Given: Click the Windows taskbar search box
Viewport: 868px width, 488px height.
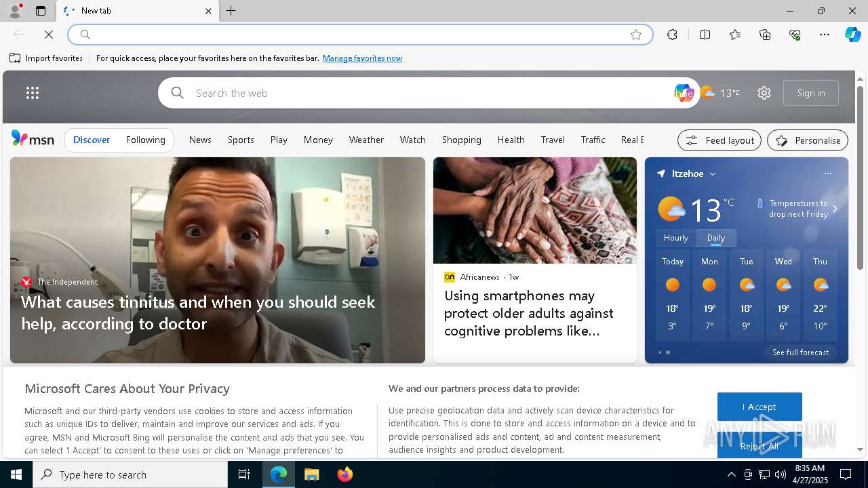Looking at the screenshot, I should tap(130, 474).
